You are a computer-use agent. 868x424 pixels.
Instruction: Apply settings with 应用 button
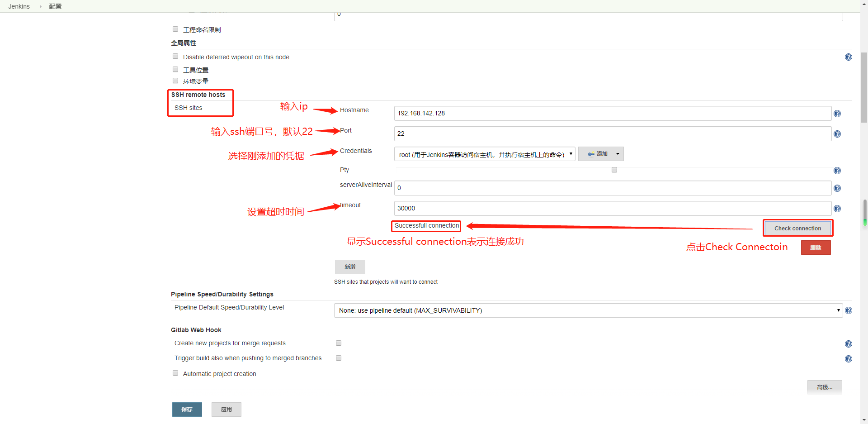click(x=226, y=410)
